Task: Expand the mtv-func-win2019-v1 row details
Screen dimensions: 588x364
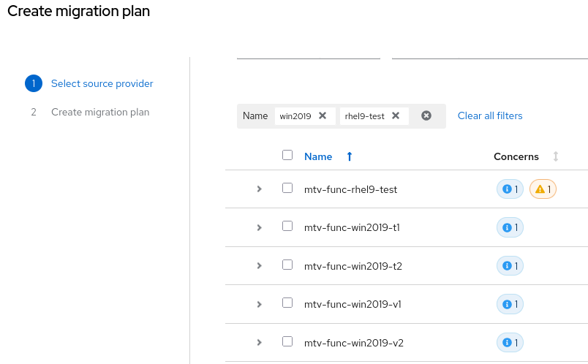Action: [259, 304]
